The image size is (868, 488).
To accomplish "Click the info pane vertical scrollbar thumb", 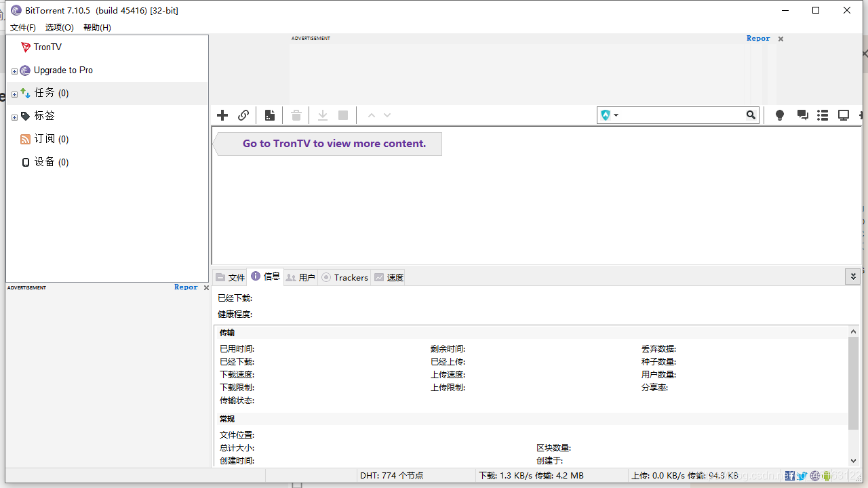I will click(x=854, y=383).
